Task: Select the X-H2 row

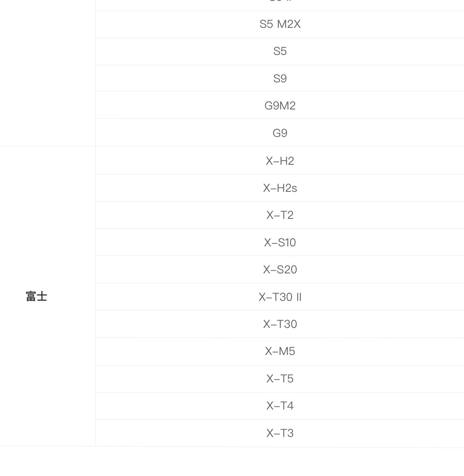Action: pyautogui.click(x=280, y=161)
